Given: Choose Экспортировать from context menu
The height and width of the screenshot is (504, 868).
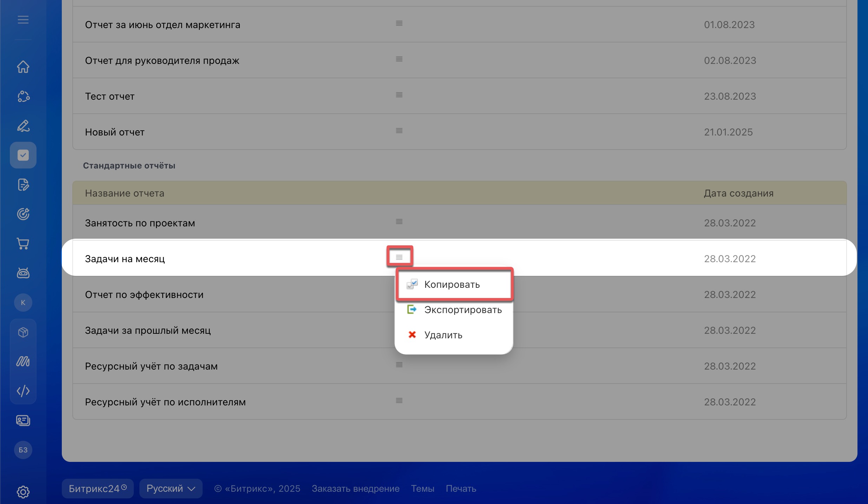Looking at the screenshot, I should click(x=462, y=310).
